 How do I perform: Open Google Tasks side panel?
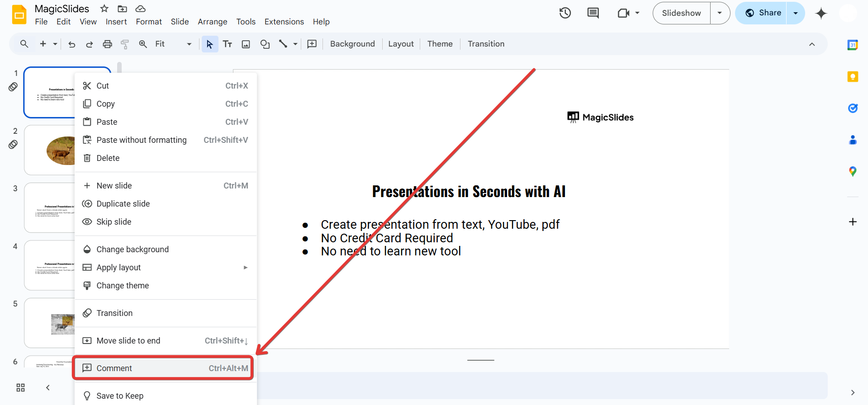coord(853,108)
